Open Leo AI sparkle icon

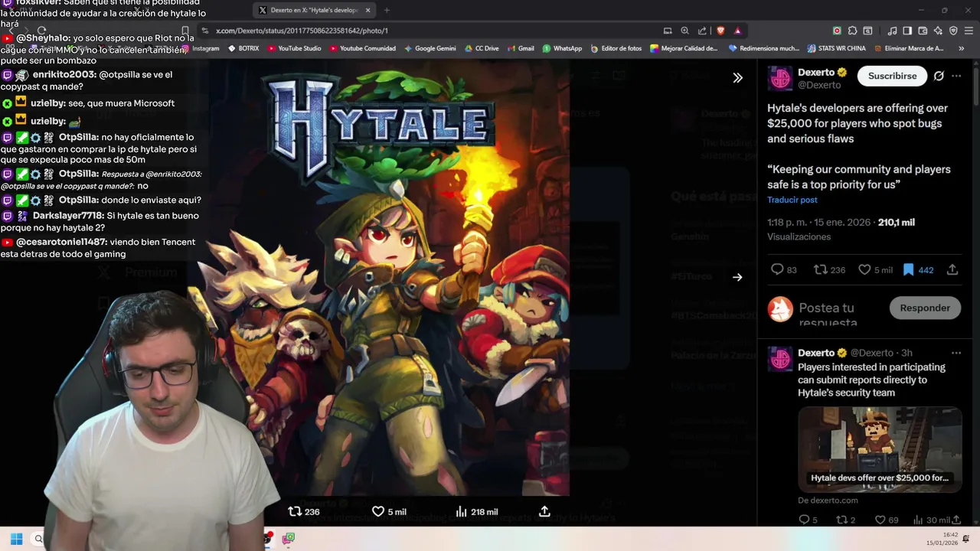pyautogui.click(x=938, y=31)
